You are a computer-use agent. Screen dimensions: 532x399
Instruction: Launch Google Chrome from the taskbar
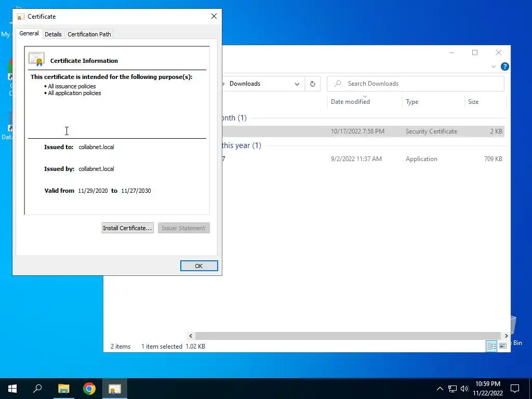(89, 389)
